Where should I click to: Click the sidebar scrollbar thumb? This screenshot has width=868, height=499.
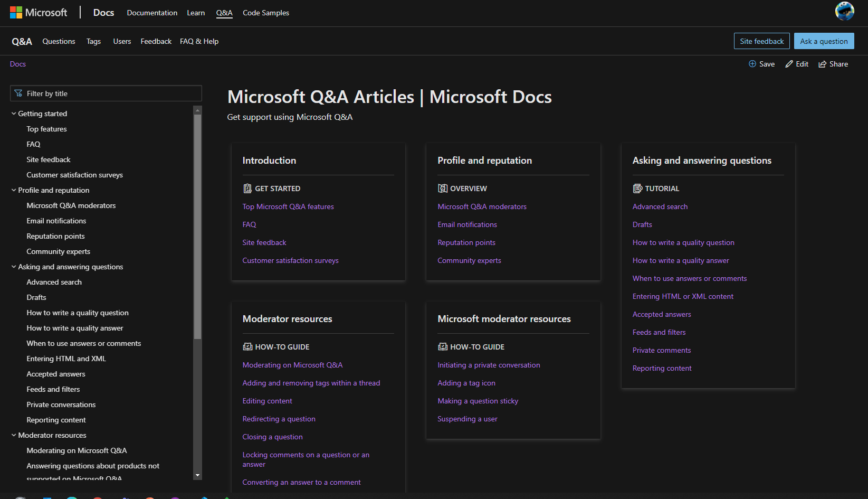pyautogui.click(x=198, y=227)
